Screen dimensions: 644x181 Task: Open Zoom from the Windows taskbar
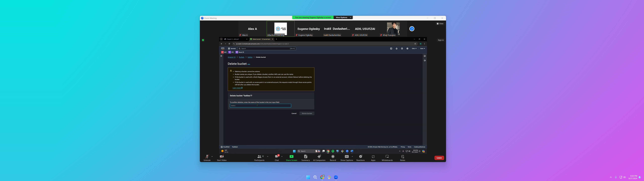[x=336, y=177]
